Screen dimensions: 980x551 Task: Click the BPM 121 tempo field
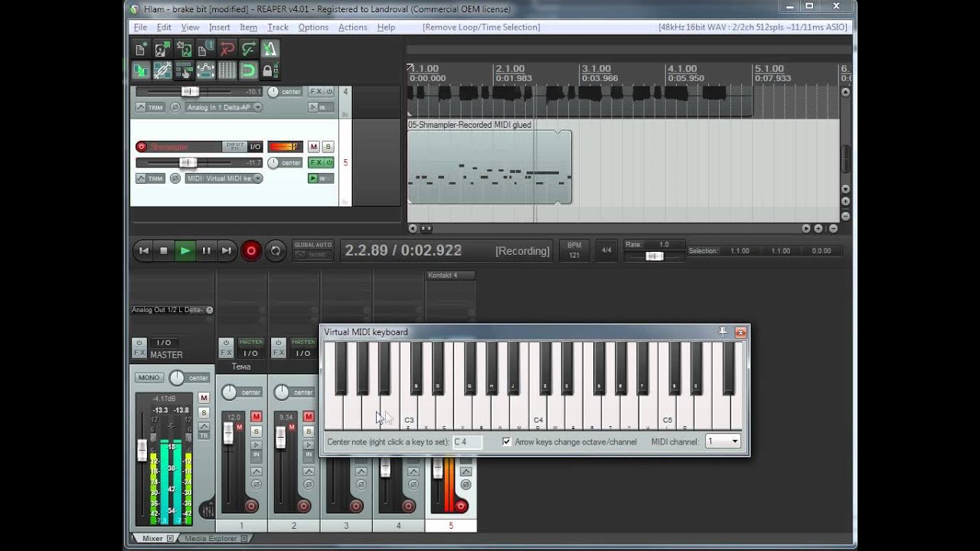click(x=574, y=250)
